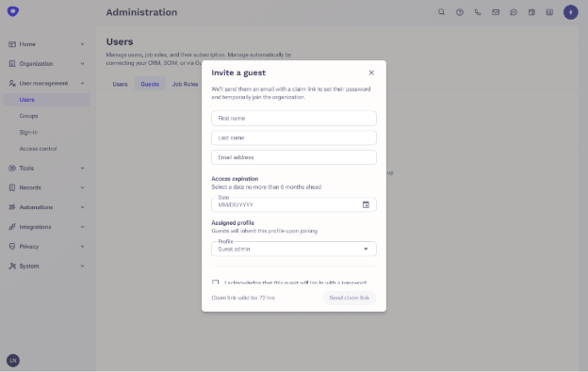Open the calendar icon in header
588x372 pixels.
[531, 12]
